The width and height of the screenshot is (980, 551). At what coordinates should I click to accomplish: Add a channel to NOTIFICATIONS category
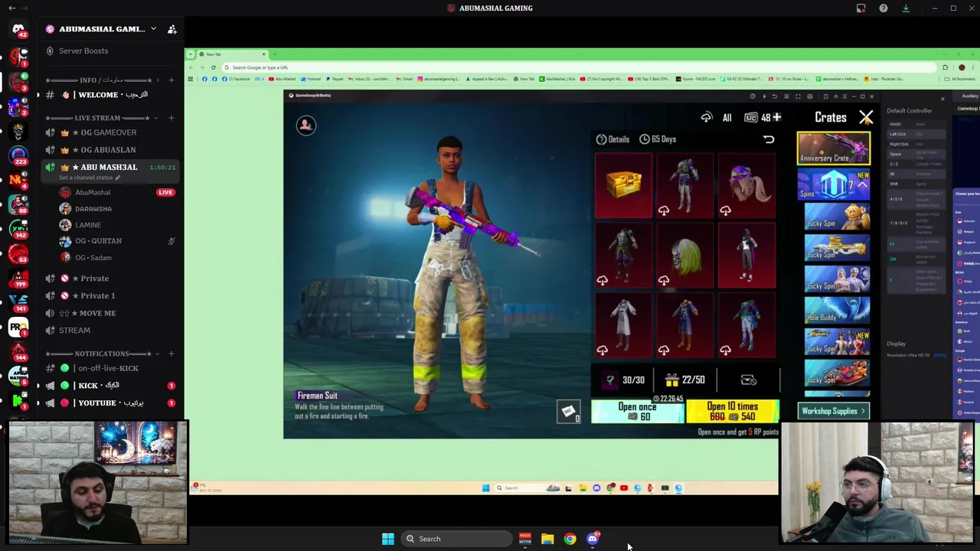(171, 354)
